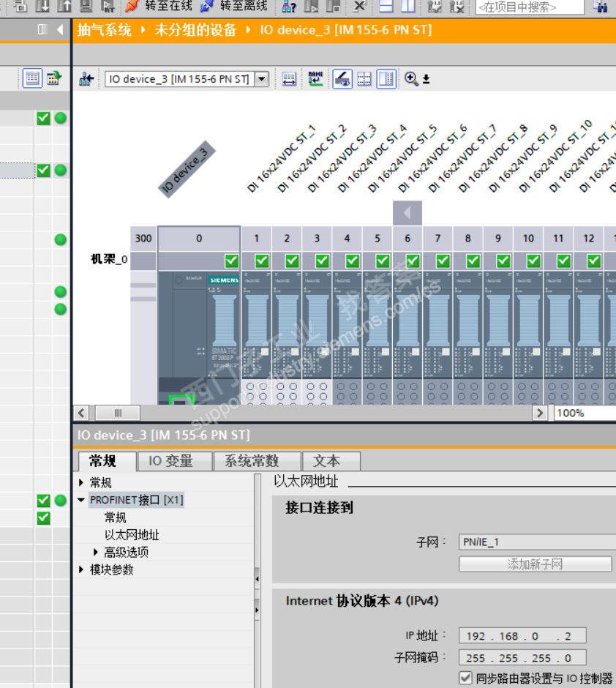This screenshot has height=688, width=616.
Task: Click the Show address labels icon
Action: [289, 79]
